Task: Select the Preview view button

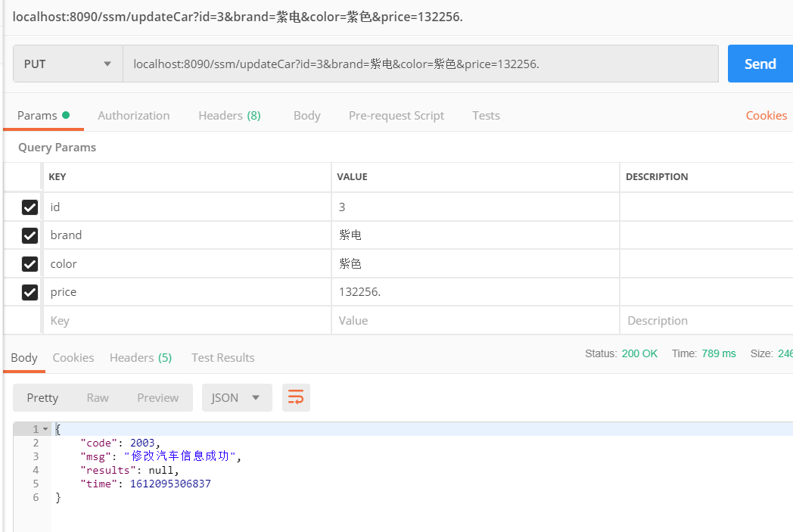Action: [158, 397]
